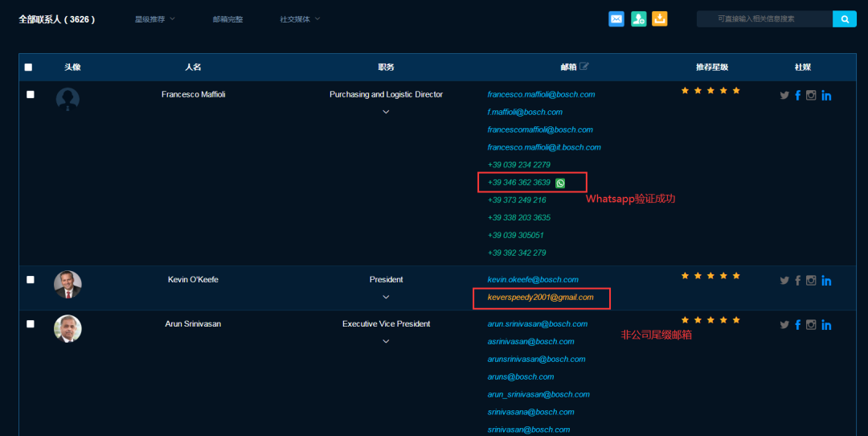Click the keverspeedy2001@gmail.com address
This screenshot has height=436, width=868.
pos(540,297)
